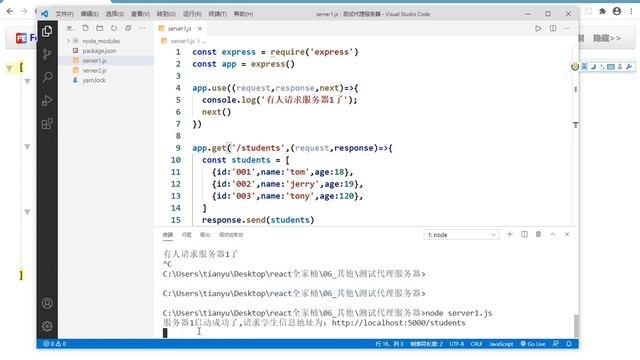Viewport: 640px width, 360px height.
Task: Go forward in the browser window
Action: tap(24, 11)
